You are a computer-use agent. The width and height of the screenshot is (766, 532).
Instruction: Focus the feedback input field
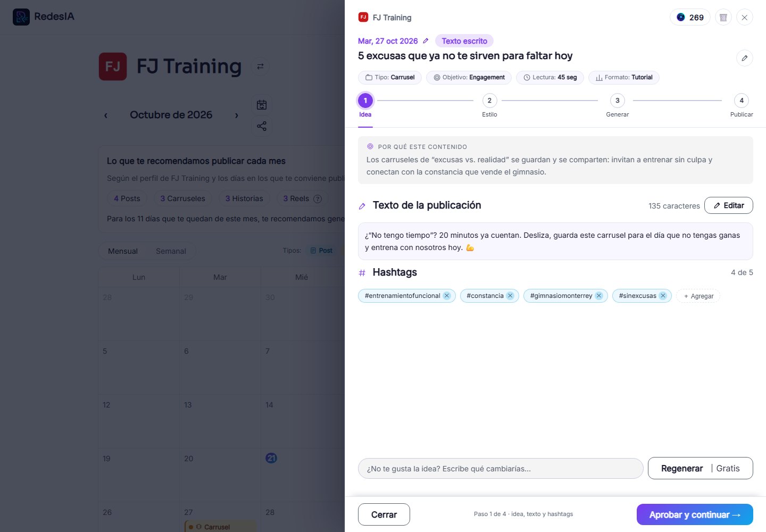click(501, 469)
